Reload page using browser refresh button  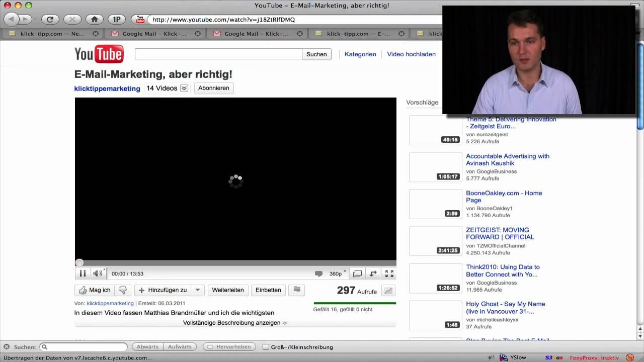(x=50, y=20)
